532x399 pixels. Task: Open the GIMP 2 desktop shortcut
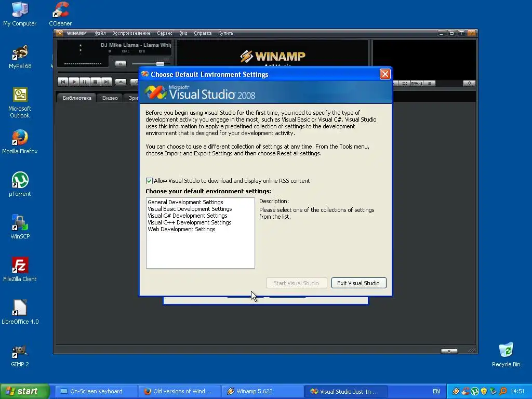click(x=20, y=355)
